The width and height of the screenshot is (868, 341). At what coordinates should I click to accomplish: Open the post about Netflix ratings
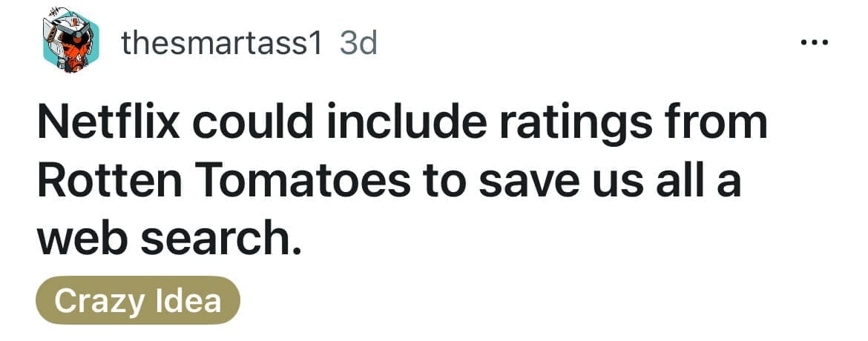[401, 182]
